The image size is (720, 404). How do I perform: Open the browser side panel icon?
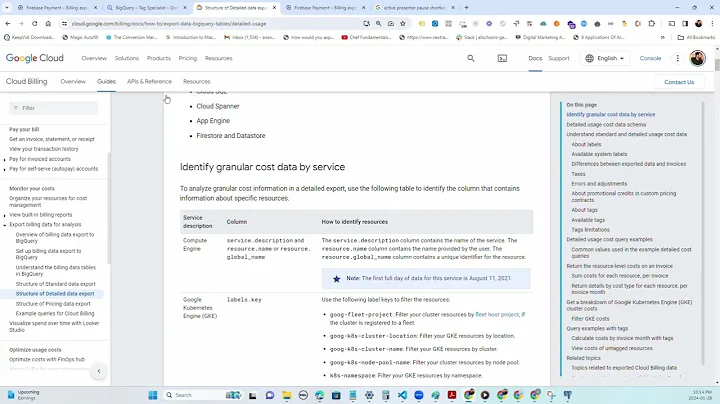(x=685, y=23)
